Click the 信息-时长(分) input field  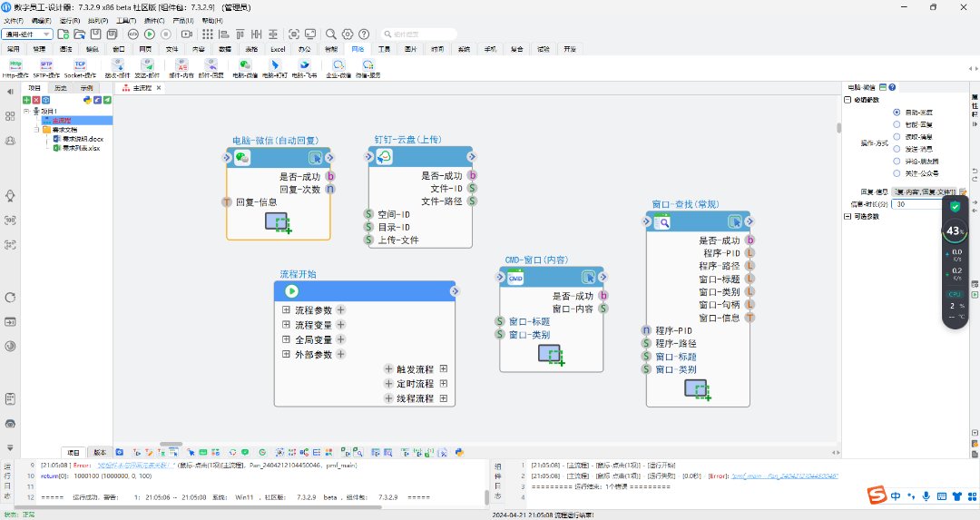click(x=918, y=204)
